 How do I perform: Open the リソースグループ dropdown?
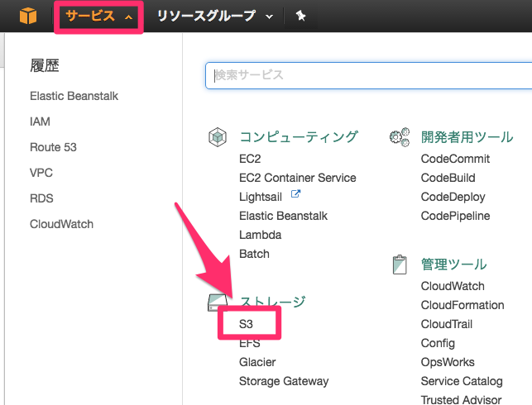point(215,17)
